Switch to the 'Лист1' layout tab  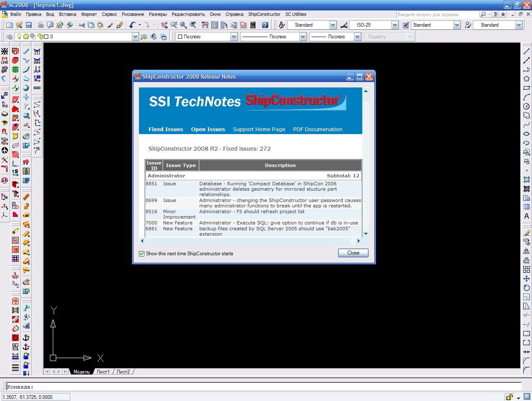click(103, 372)
